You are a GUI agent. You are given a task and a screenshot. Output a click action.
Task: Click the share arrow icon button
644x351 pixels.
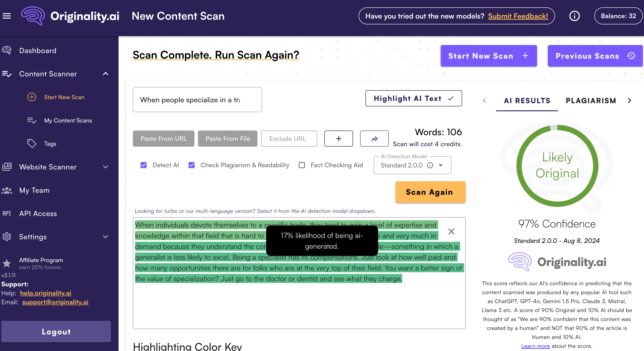[374, 139]
